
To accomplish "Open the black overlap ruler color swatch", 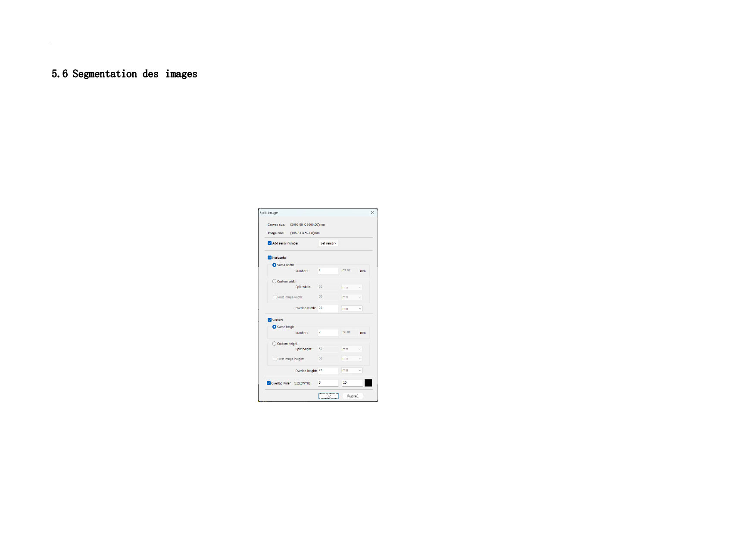I will pyautogui.click(x=368, y=383).
